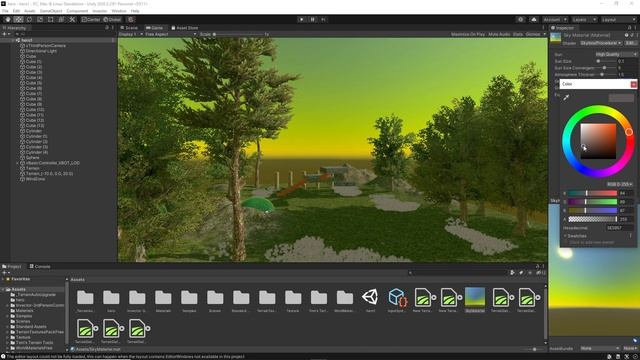
Task: Select the Scale tool in toolbar
Action: pyautogui.click(x=40, y=19)
